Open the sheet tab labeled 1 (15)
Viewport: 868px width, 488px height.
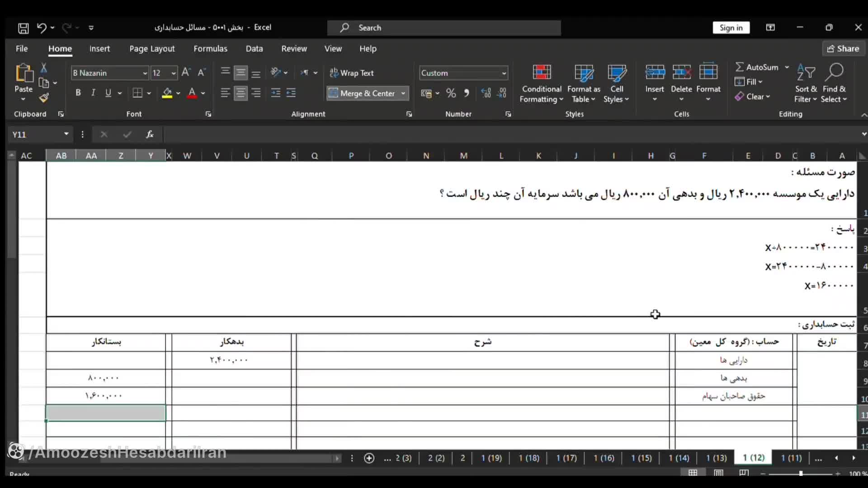[641, 458]
